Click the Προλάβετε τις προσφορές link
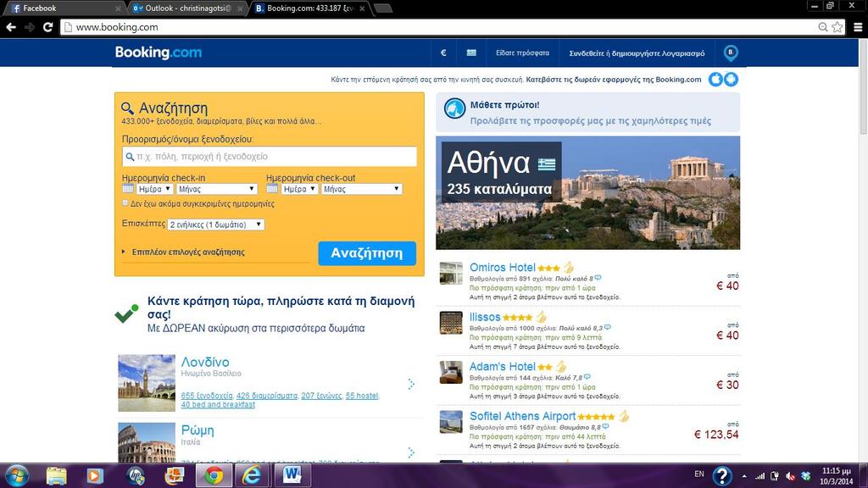 pos(591,120)
